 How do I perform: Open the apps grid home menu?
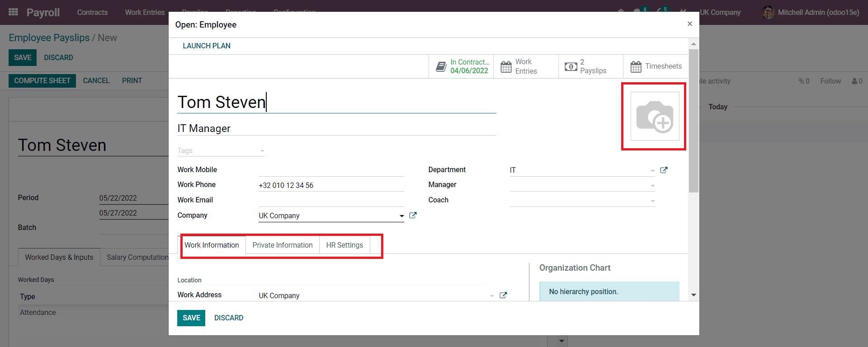pyautogui.click(x=14, y=12)
